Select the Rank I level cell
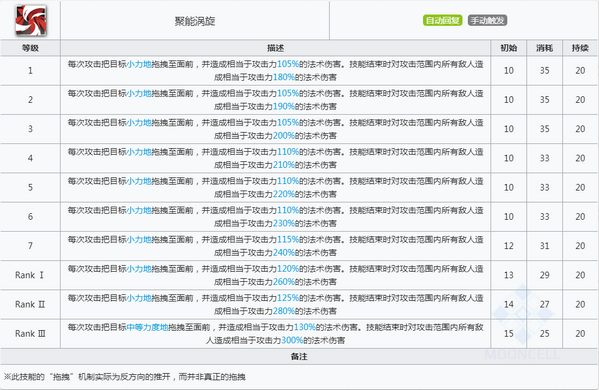 point(30,275)
